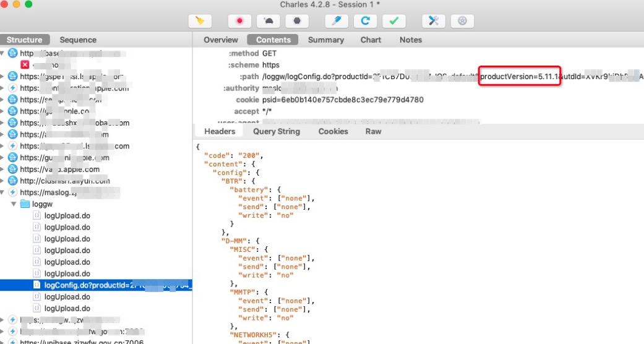The image size is (644, 344).
Task: Collapse the topmost http base host node
Action: [x=2, y=53]
